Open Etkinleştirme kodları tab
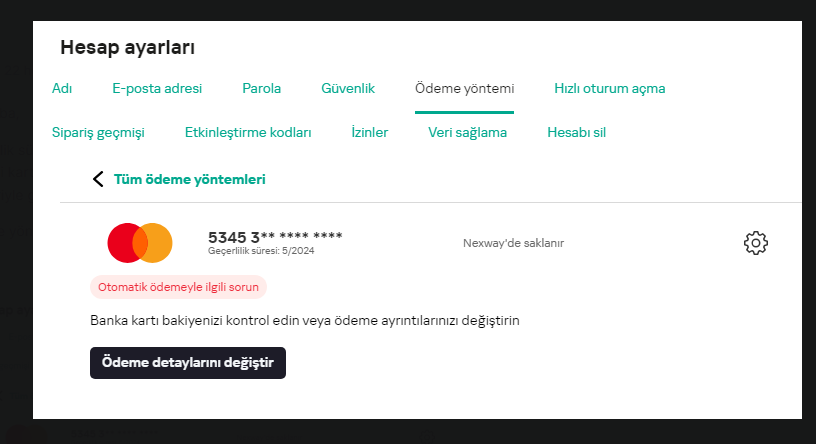Image resolution: width=816 pixels, height=444 pixels. click(x=248, y=132)
